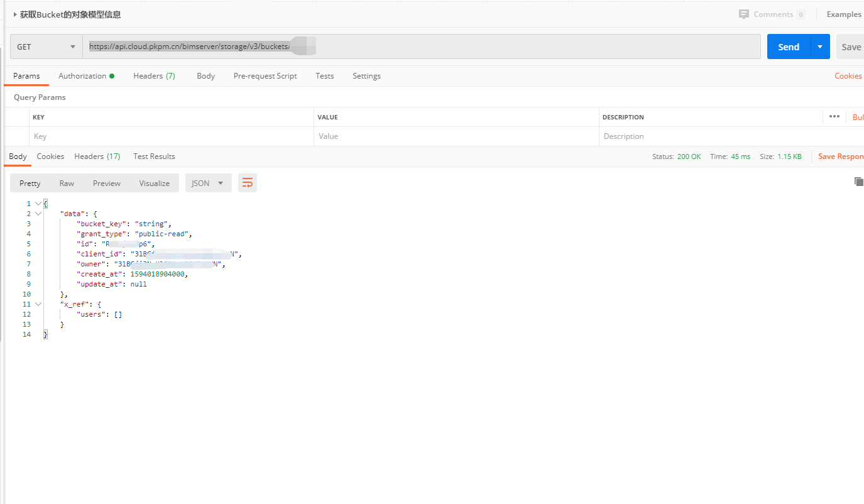Open the Pre-request Script tab
This screenshot has height=504, width=864.
pyautogui.click(x=265, y=76)
